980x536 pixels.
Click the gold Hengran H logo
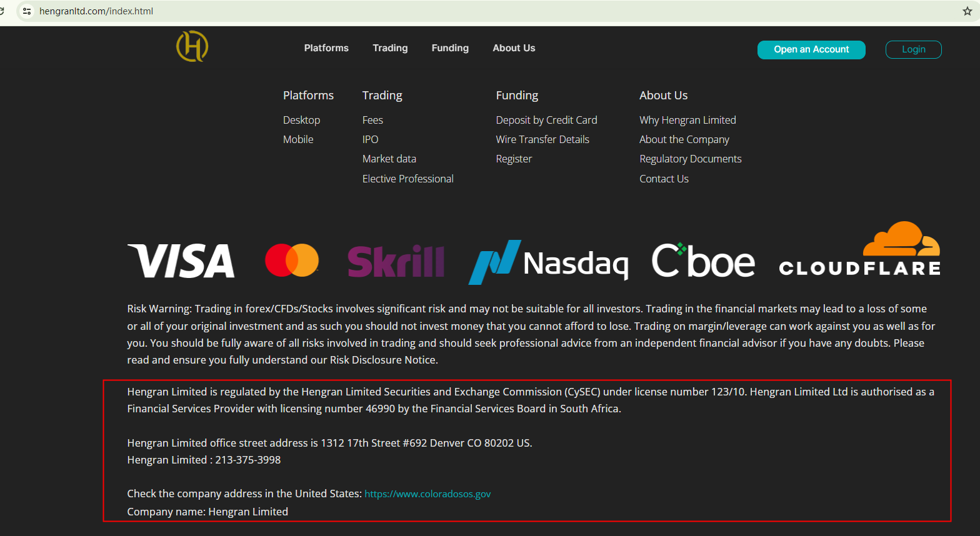point(192,47)
